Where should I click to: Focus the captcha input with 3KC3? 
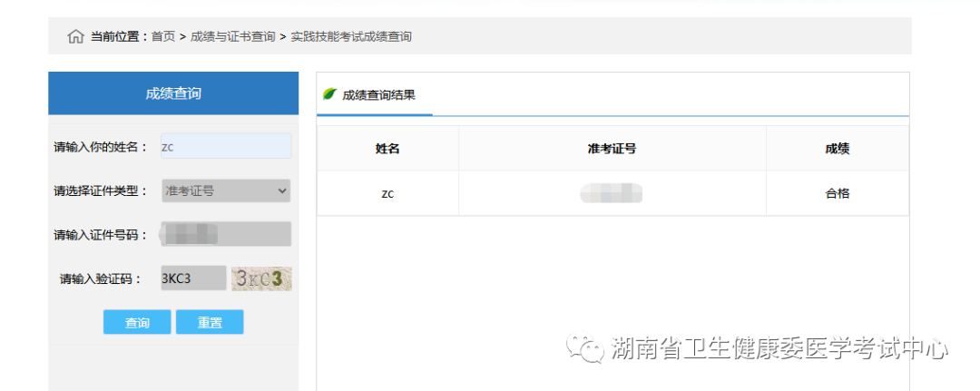coord(193,279)
